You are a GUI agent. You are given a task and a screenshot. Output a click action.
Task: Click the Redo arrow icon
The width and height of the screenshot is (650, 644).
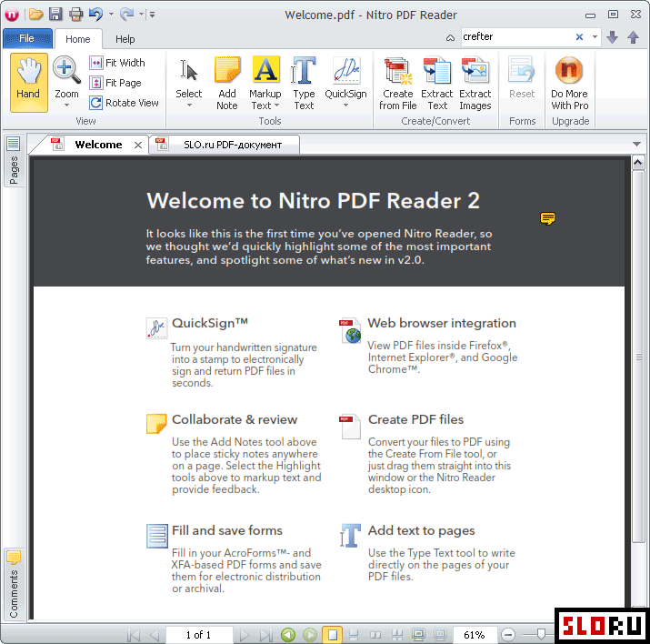pos(127,15)
